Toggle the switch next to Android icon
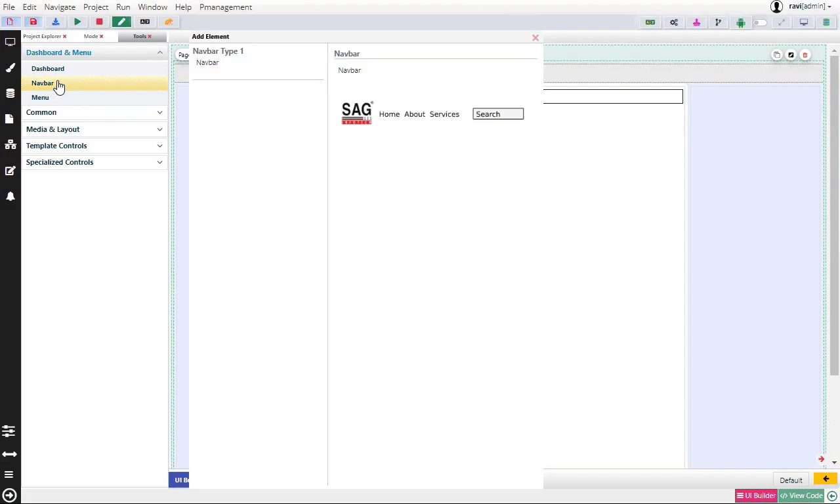The width and height of the screenshot is (840, 504). (x=760, y=22)
